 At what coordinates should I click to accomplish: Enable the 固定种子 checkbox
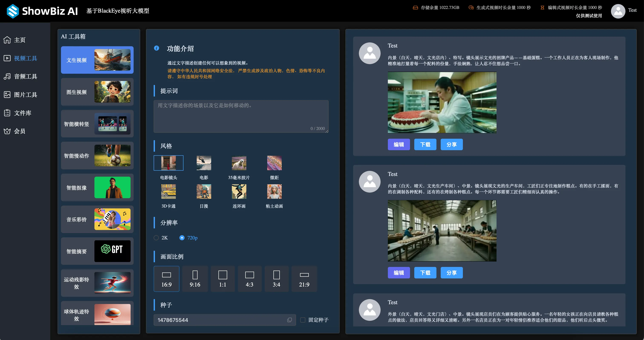tap(303, 320)
